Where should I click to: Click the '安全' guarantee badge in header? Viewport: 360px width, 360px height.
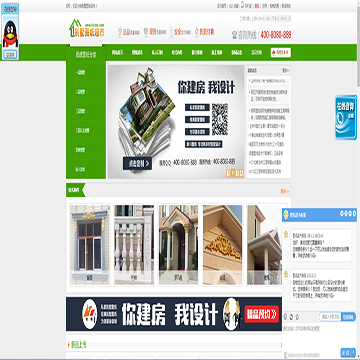point(180,32)
